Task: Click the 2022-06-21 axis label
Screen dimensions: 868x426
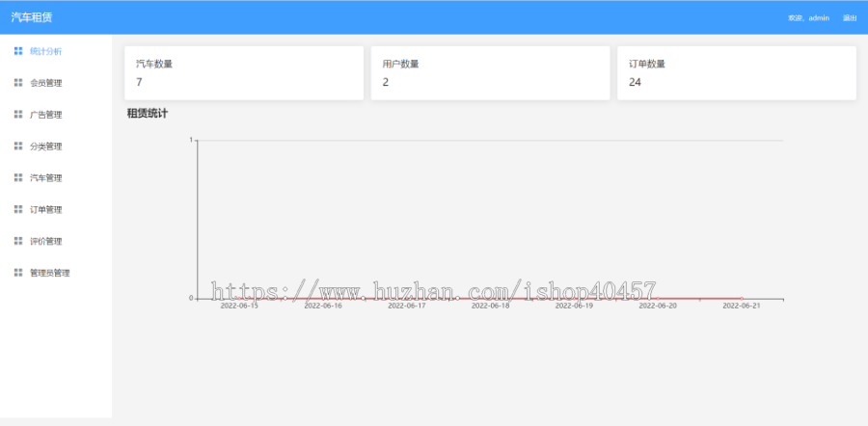Action: tap(742, 306)
